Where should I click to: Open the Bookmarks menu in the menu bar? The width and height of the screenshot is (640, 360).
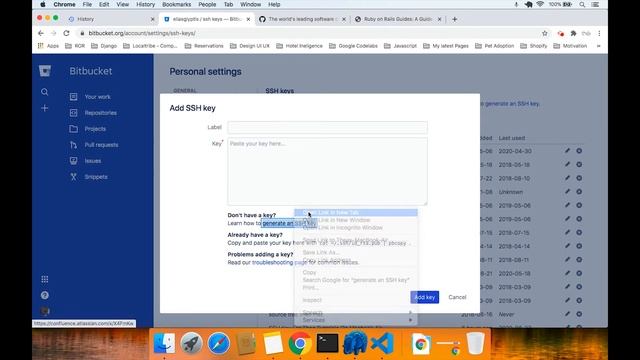[176, 4]
